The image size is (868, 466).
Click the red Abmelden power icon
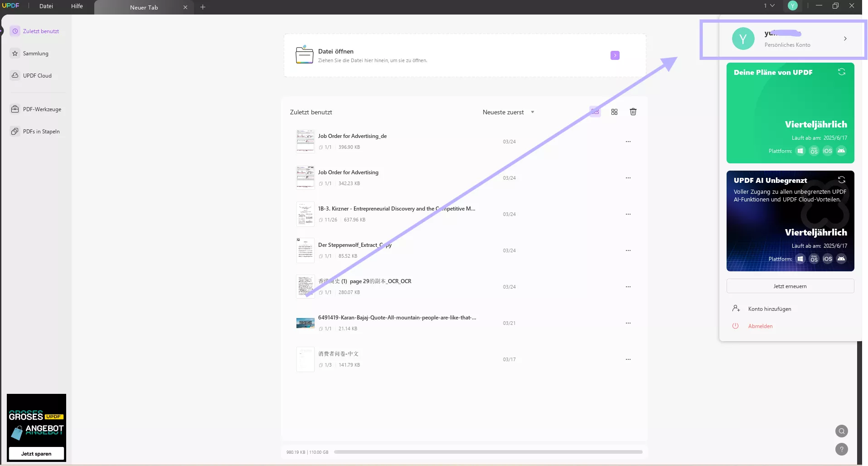click(x=736, y=326)
